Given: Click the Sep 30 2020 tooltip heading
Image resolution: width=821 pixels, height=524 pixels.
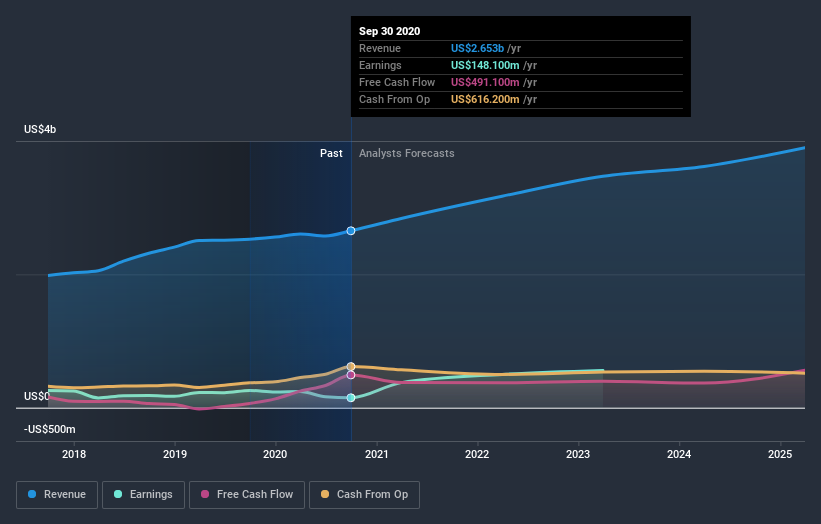Looking at the screenshot, I should 390,31.
